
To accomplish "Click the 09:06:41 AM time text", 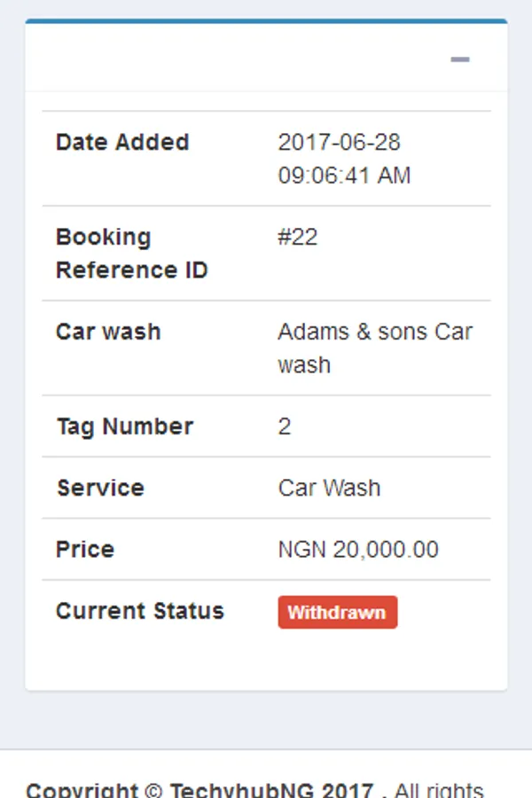I will coord(344,176).
